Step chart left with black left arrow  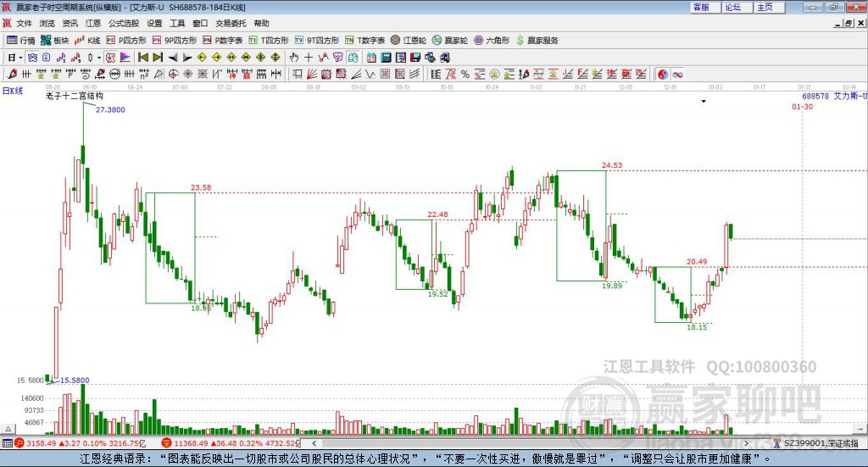click(x=173, y=58)
